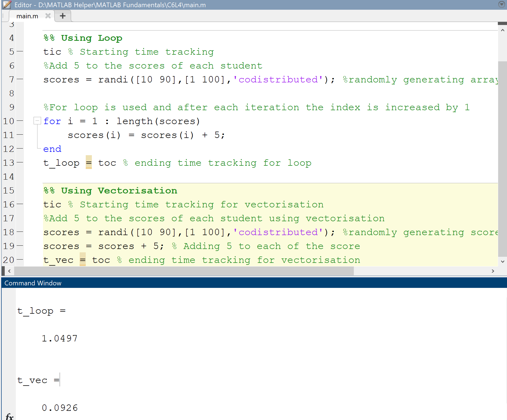Set breakpoint dash at line 16

coord(20,204)
